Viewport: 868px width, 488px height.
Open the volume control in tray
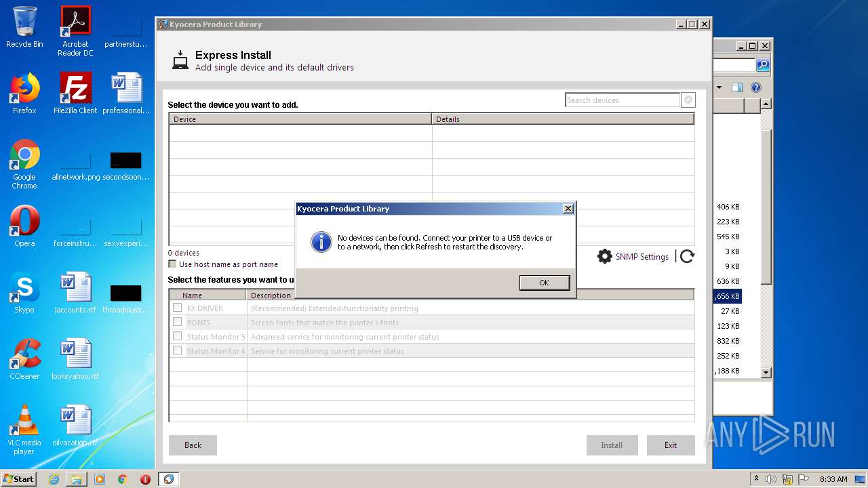pos(772,479)
